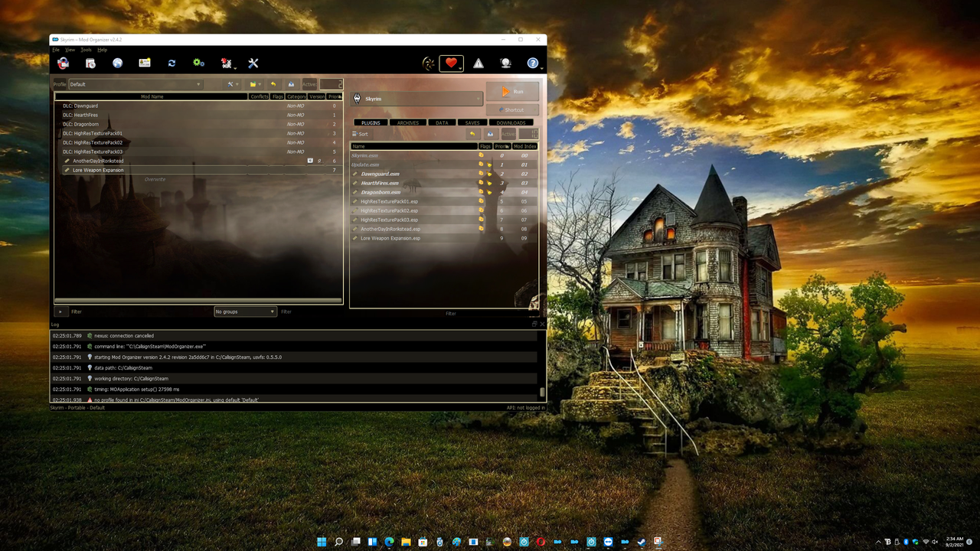
Task: Open Settings with the wrench-screwdriver icon
Action: pyautogui.click(x=253, y=64)
